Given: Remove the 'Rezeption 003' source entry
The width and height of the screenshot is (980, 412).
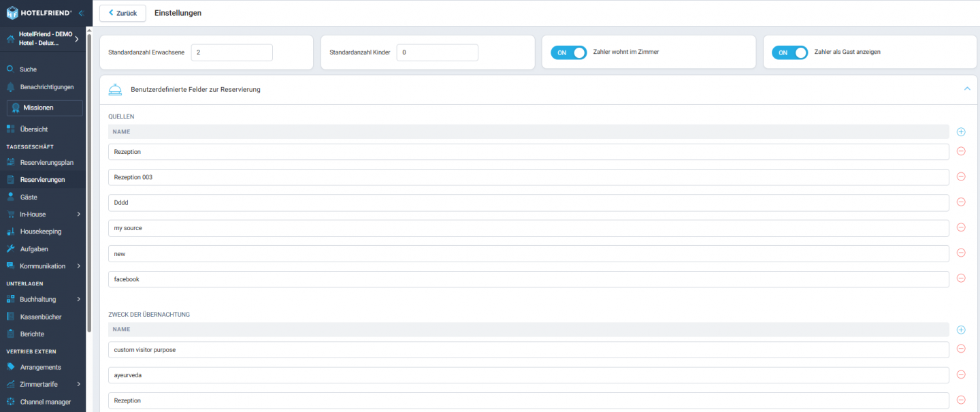Looking at the screenshot, I should [x=961, y=176].
